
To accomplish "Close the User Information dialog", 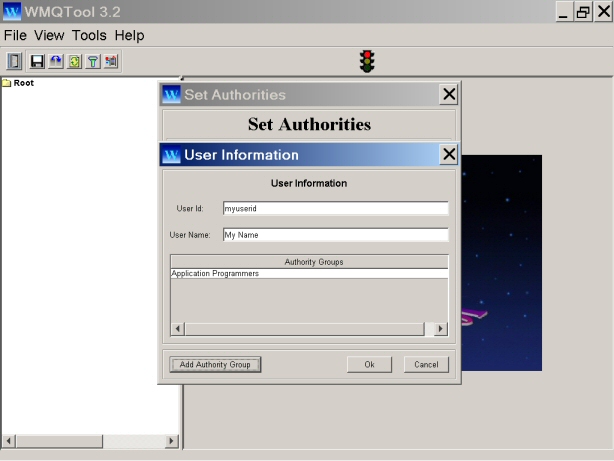I will pos(449,154).
